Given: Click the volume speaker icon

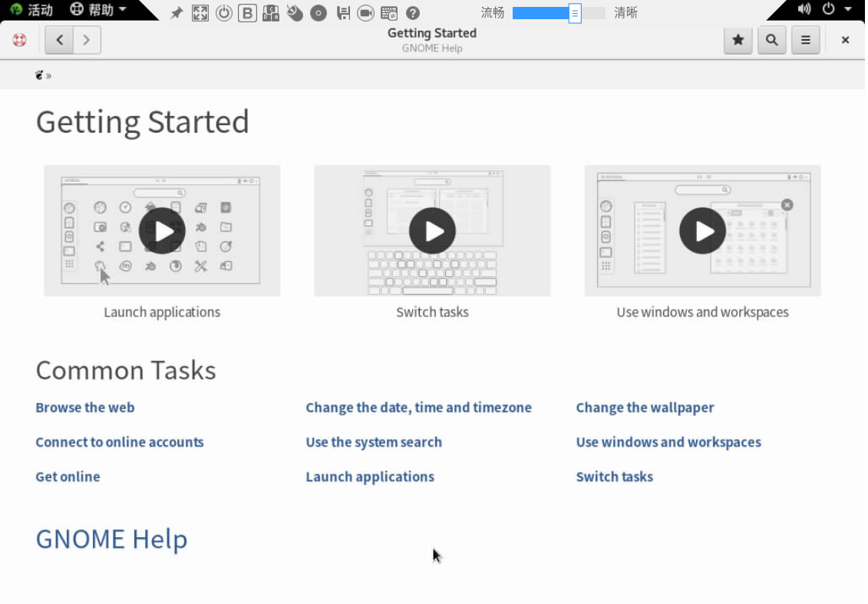Looking at the screenshot, I should coord(804,9).
